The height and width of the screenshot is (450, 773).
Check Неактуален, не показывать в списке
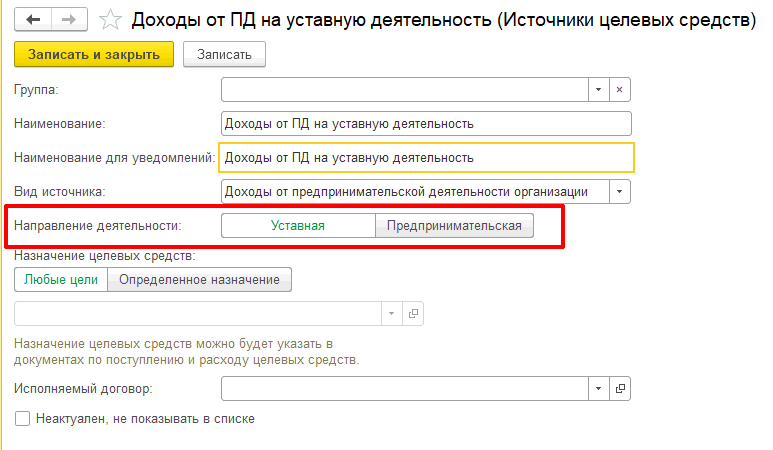22,418
